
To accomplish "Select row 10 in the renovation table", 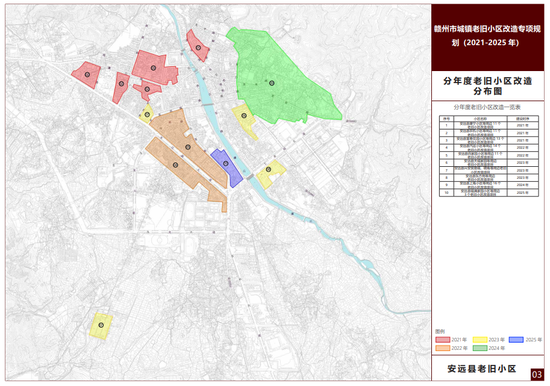I will pos(489,193).
